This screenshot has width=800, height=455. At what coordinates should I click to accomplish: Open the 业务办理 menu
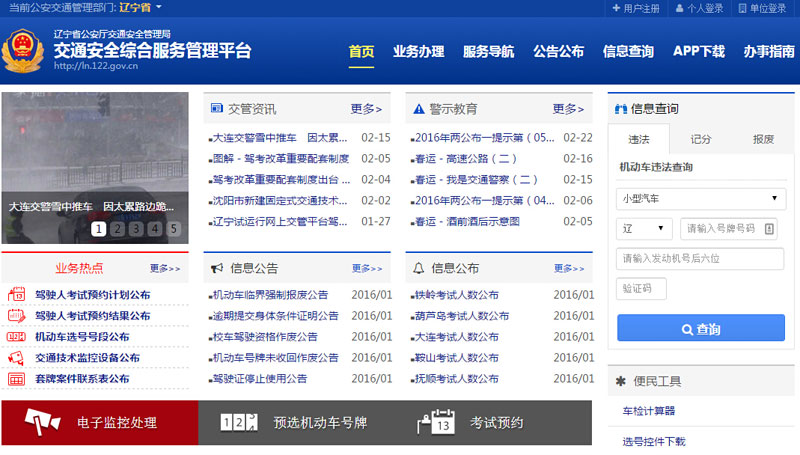pos(418,52)
